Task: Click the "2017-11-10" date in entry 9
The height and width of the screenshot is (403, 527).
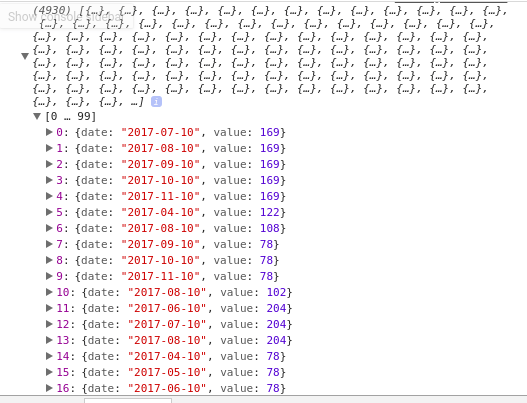Action: [x=160, y=277]
